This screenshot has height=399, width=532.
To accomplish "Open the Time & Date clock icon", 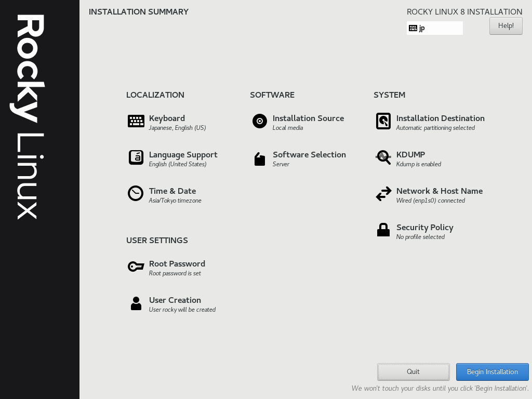I will (x=136, y=193).
